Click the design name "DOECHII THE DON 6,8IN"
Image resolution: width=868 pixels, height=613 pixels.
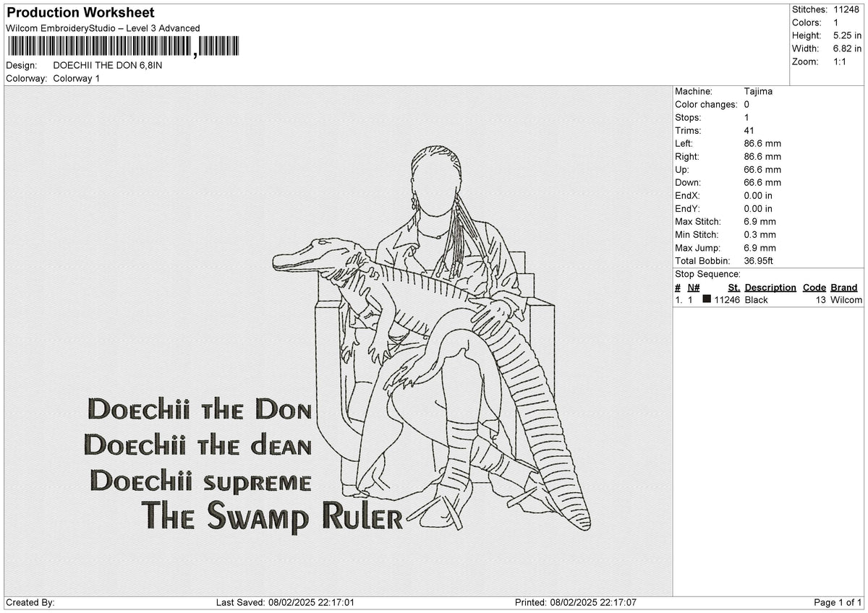point(108,65)
